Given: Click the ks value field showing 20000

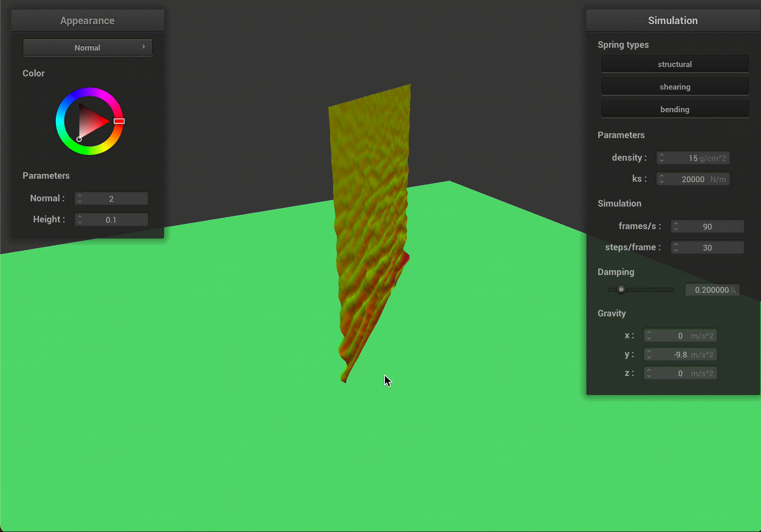Looking at the screenshot, I should [693, 179].
